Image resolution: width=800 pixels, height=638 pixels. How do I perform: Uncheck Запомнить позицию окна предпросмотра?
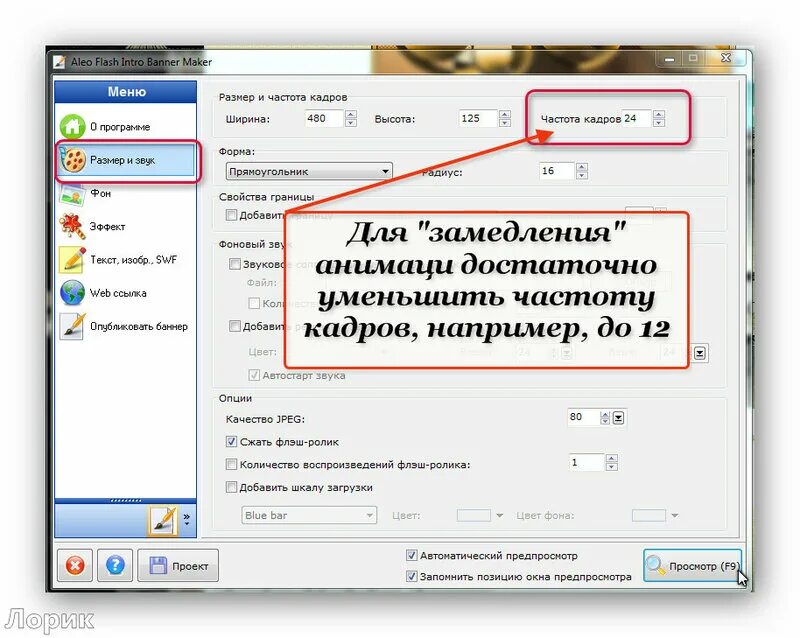point(411,576)
